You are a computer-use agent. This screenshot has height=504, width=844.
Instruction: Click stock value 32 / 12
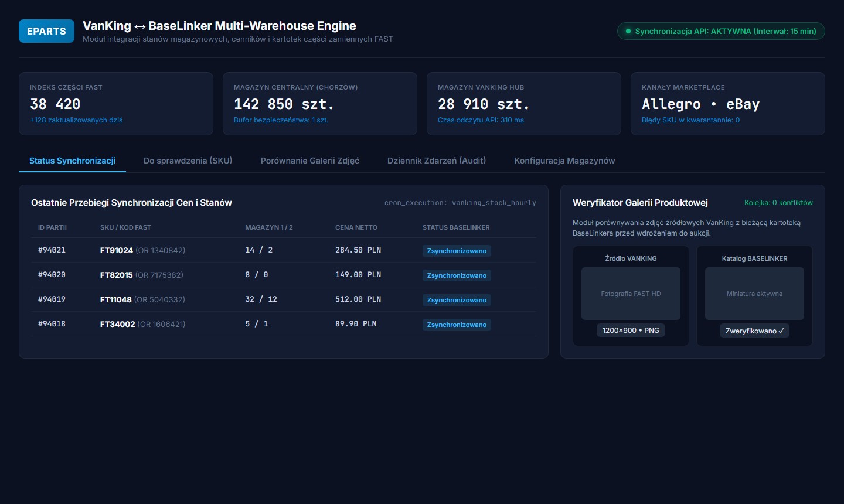[x=261, y=299]
